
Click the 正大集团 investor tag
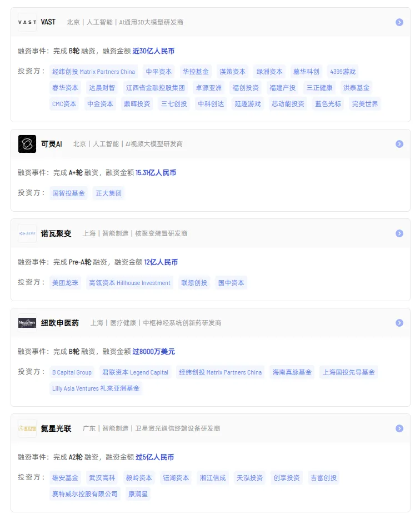(x=108, y=193)
